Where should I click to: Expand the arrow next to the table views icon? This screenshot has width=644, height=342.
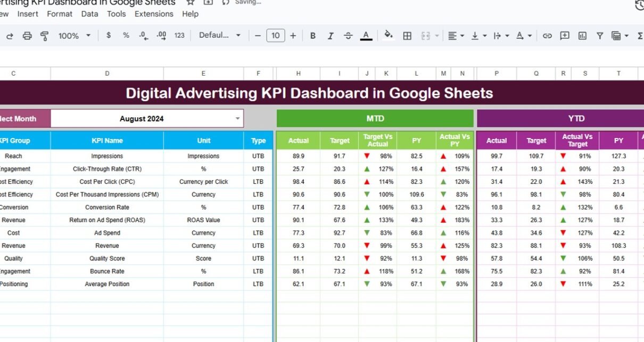[627, 36]
